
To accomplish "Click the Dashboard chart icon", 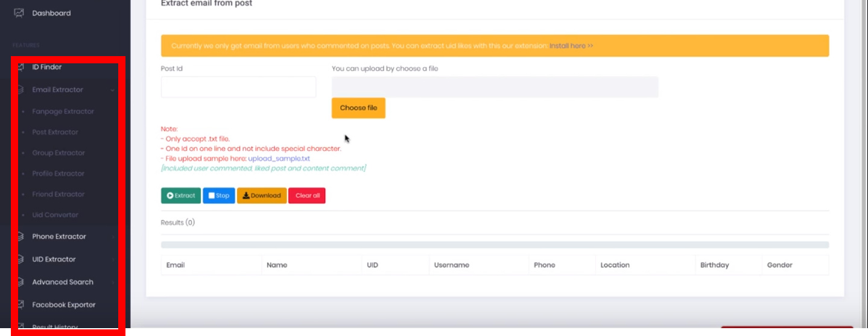I will (x=19, y=13).
